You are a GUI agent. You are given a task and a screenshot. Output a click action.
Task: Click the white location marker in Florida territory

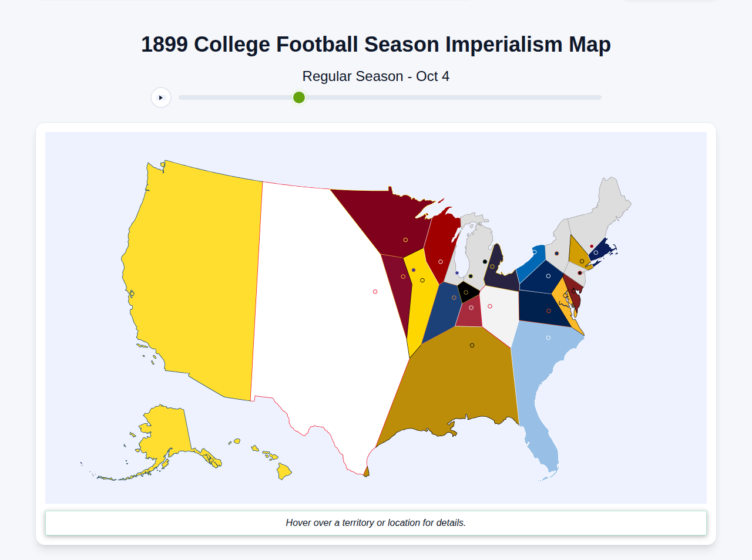pyautogui.click(x=548, y=337)
